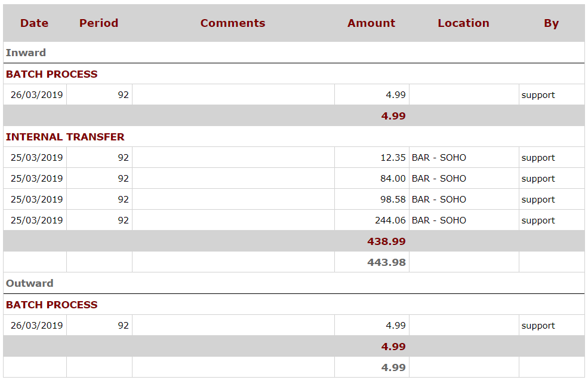The height and width of the screenshot is (383, 588).
Task: Collapse the BATCH PROCESS group under Inward
Action: (x=51, y=74)
